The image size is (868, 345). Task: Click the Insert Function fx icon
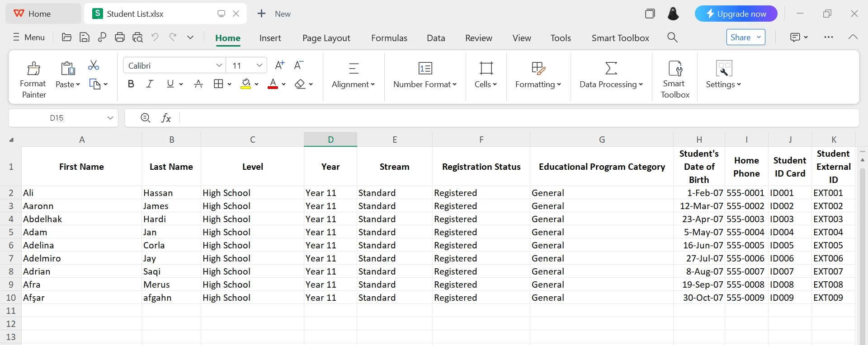tap(166, 118)
